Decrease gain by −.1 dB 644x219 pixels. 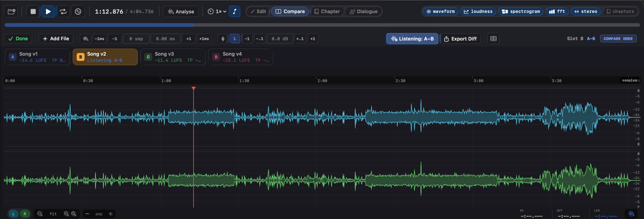click(x=260, y=39)
